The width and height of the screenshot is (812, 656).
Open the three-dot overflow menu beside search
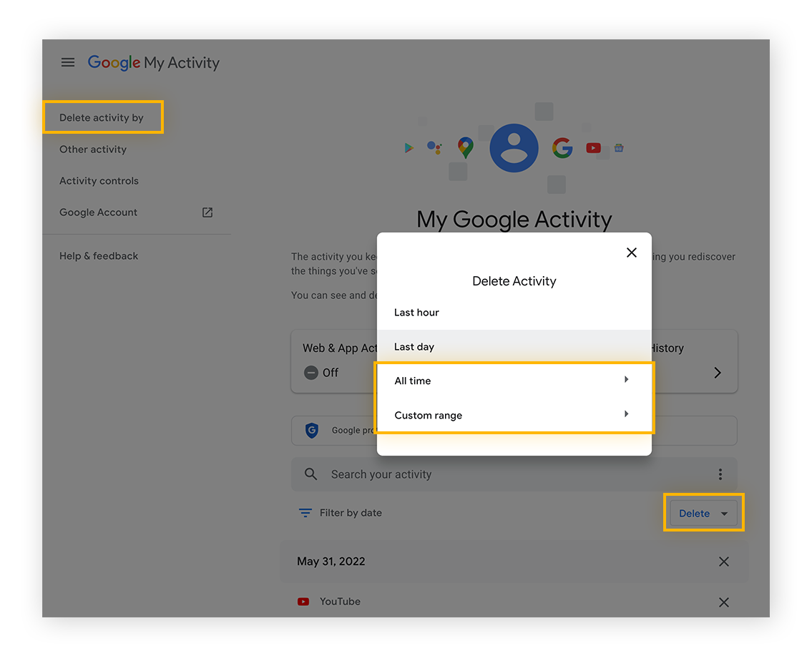pyautogui.click(x=720, y=474)
